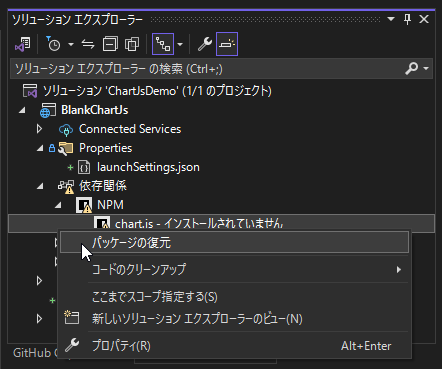
Task: Choose ここまでスコープ指定する(S)
Action: [x=234, y=297]
